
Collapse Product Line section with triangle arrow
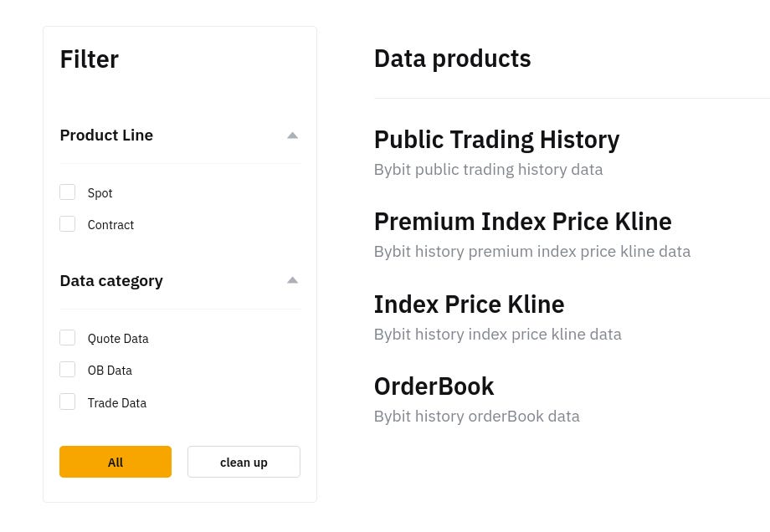point(292,136)
